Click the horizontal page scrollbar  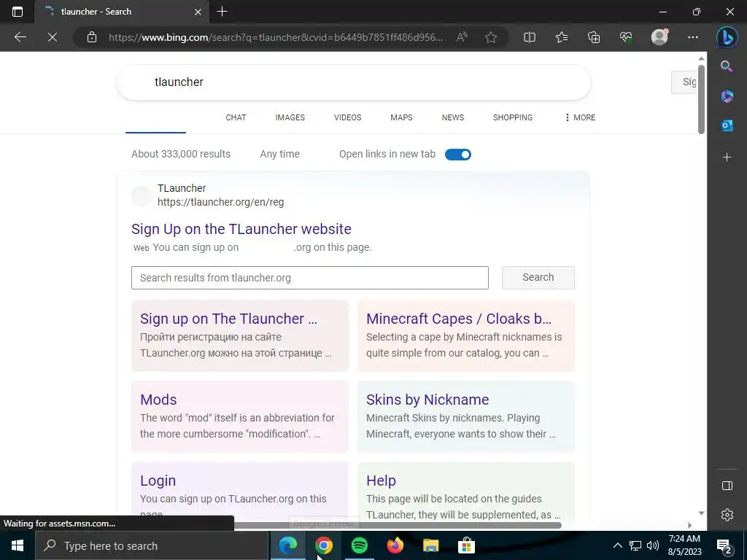[x=398, y=525]
